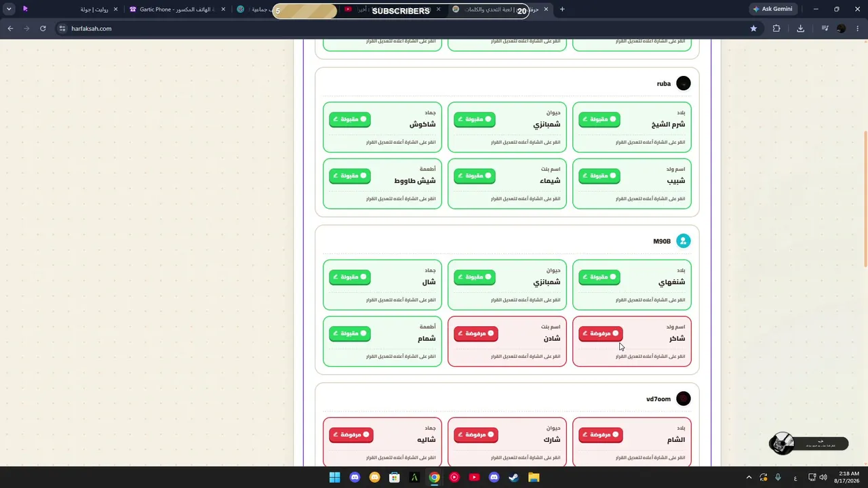View site information icon in address bar
The height and width of the screenshot is (488, 868).
[62, 28]
